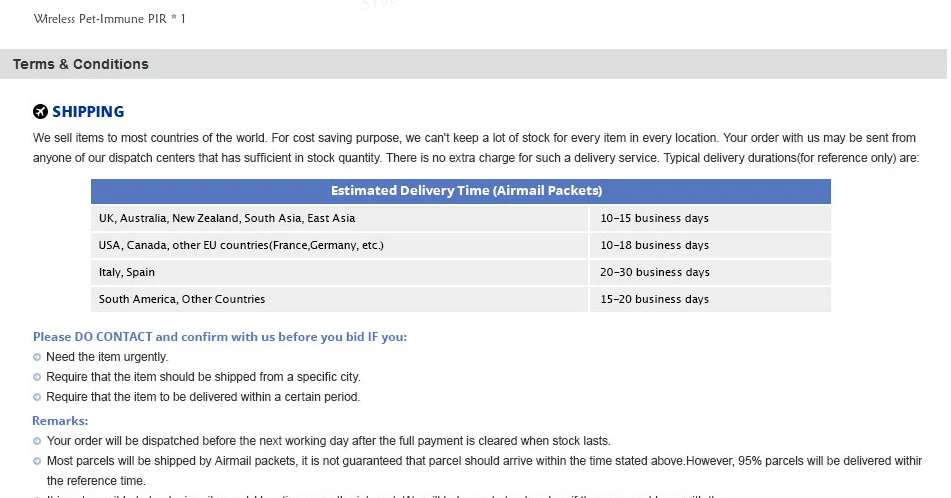Click the bullet icon before 'shipped from a specific city'
Viewport: 951px width, 498px height.
(x=37, y=377)
